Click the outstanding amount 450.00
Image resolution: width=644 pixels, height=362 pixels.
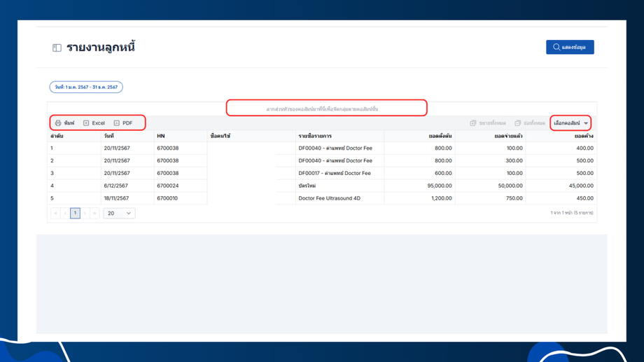point(561,198)
